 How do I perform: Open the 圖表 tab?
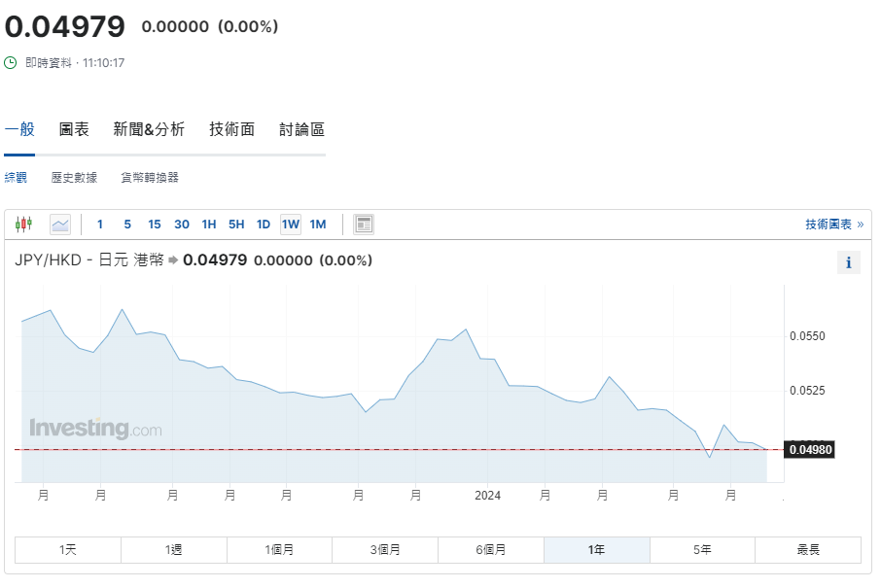click(74, 129)
